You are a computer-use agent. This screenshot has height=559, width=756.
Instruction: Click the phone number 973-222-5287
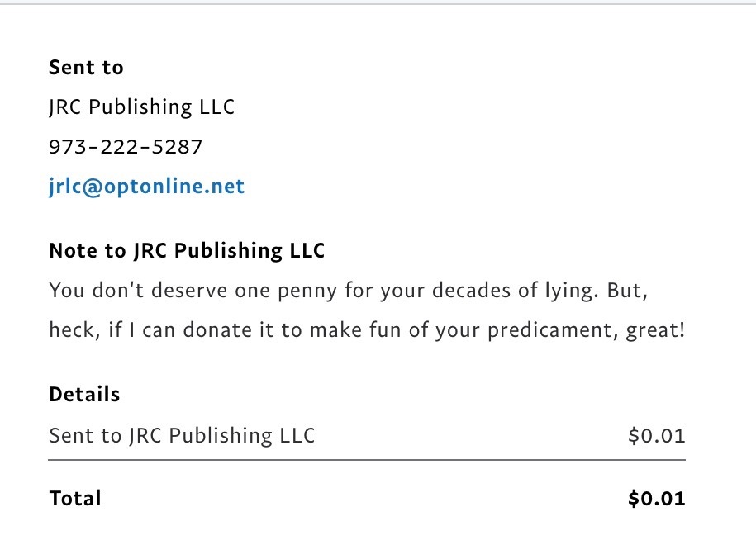126,147
